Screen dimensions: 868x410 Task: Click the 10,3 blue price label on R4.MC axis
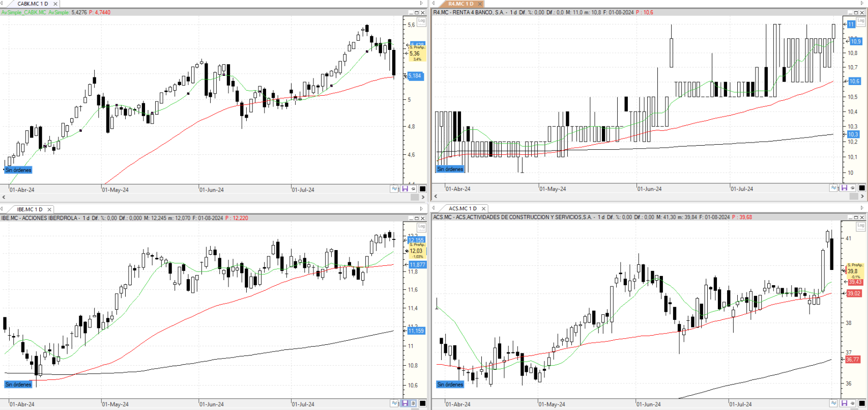click(x=853, y=134)
